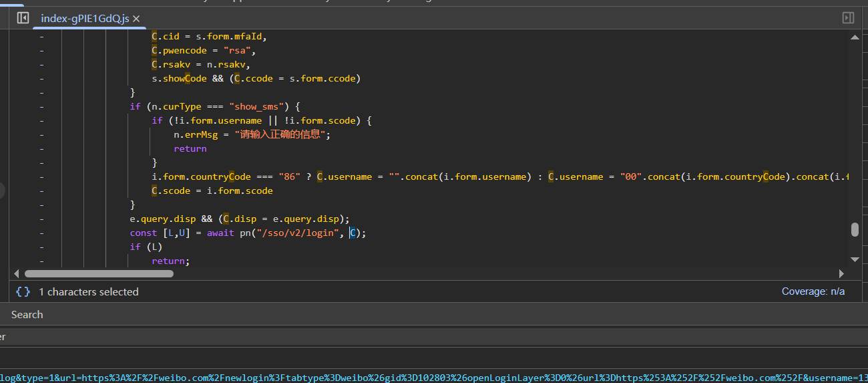The image size is (868, 383).
Task: Click the horizontal scrollbar right arrow
Action: 841,273
